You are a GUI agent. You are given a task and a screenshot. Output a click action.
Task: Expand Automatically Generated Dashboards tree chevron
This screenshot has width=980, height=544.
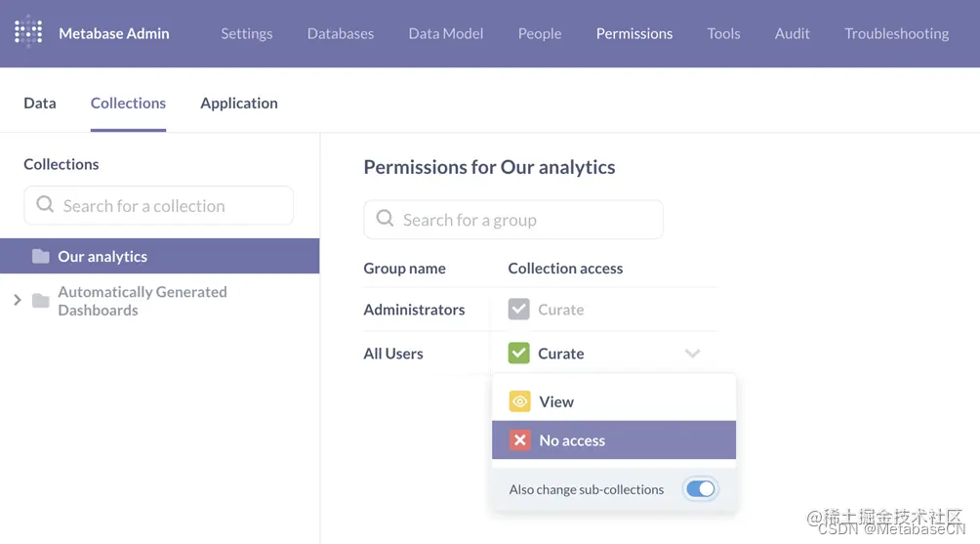pos(18,300)
